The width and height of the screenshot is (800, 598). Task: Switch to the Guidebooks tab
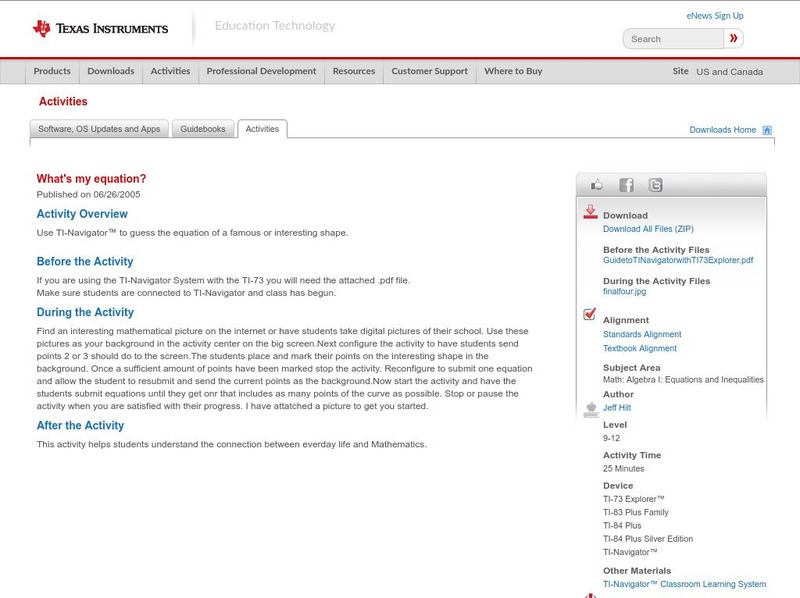(x=203, y=129)
